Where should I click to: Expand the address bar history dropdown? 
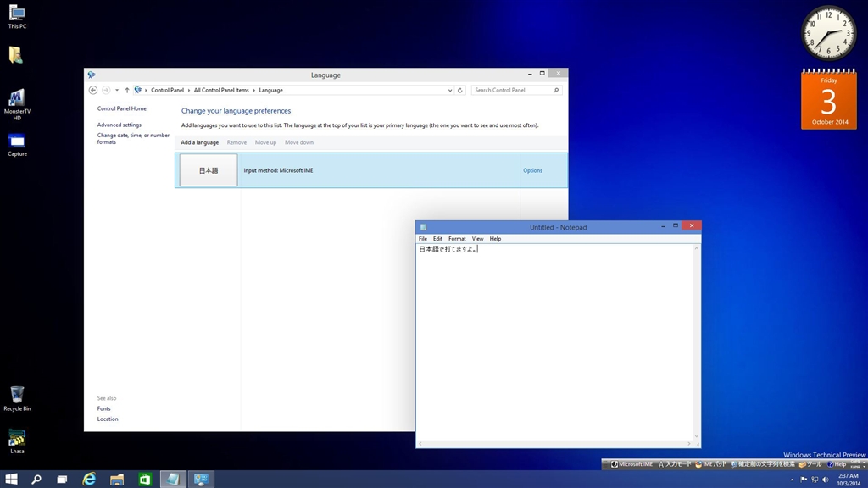coord(450,90)
